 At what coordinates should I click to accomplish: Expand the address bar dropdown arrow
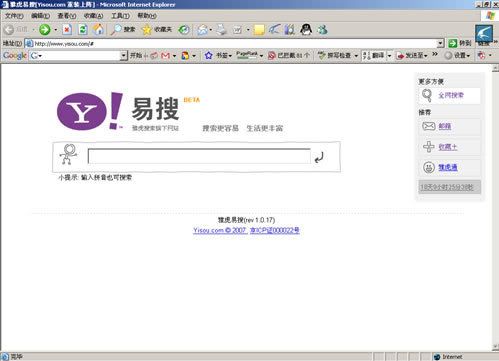point(441,43)
